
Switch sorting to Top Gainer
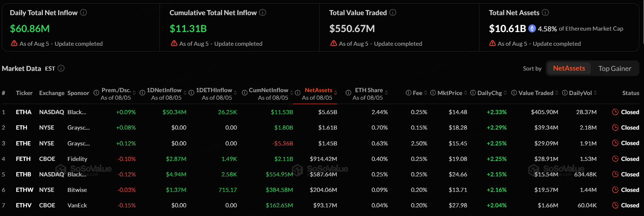coord(614,68)
